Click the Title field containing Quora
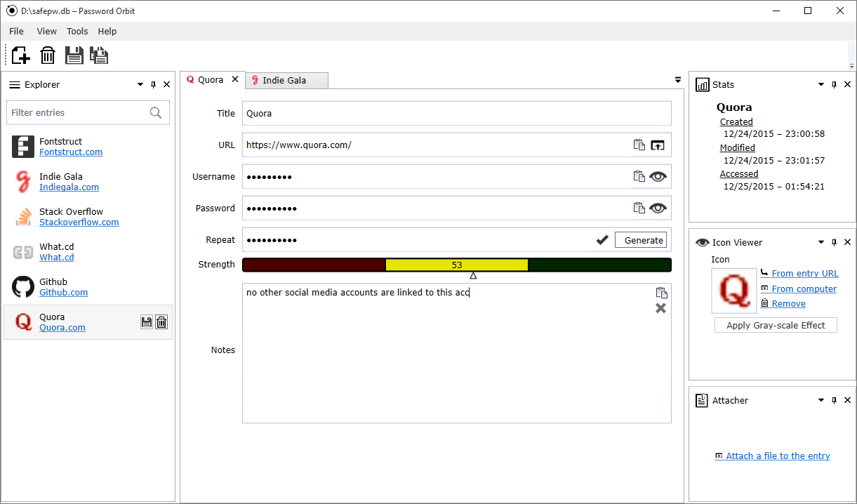 pos(457,114)
